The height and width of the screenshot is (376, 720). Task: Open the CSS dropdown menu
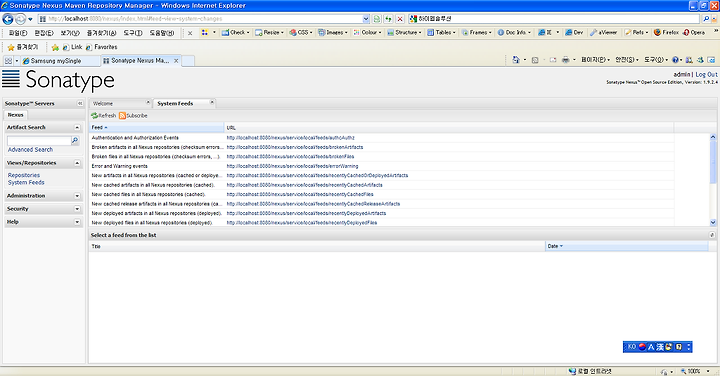[301, 33]
